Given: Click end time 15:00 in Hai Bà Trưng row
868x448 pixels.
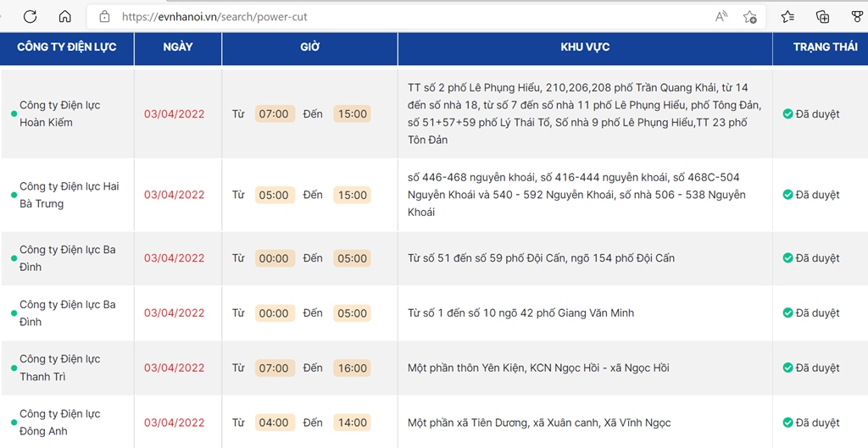Looking at the screenshot, I should [352, 195].
